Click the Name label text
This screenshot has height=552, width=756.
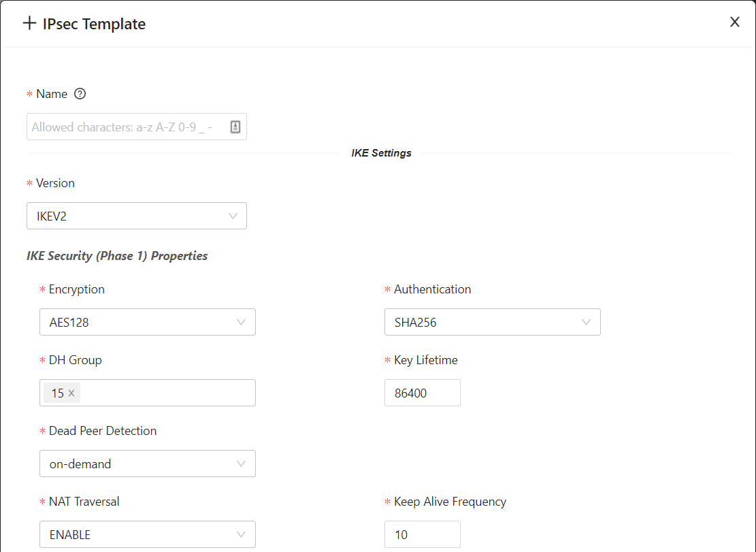[x=52, y=94]
